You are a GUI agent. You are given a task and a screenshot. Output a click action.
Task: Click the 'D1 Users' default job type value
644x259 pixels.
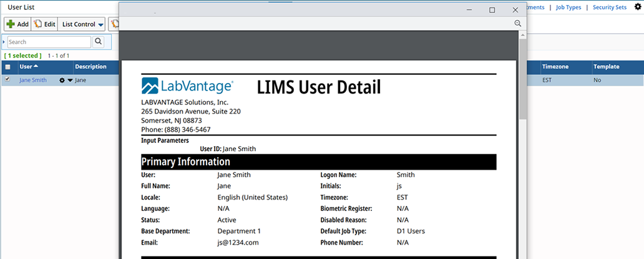[411, 231]
